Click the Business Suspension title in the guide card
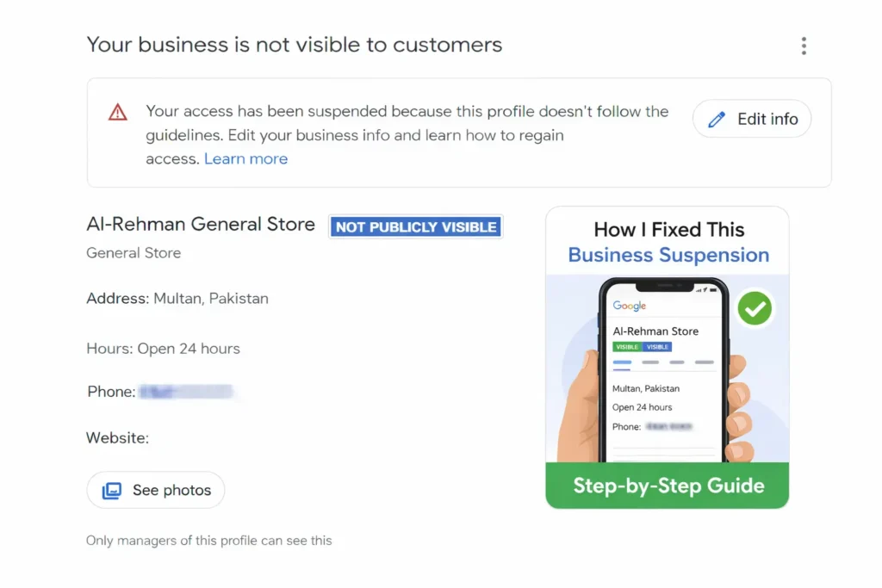Image resolution: width=882 pixels, height=588 pixels. tap(668, 255)
